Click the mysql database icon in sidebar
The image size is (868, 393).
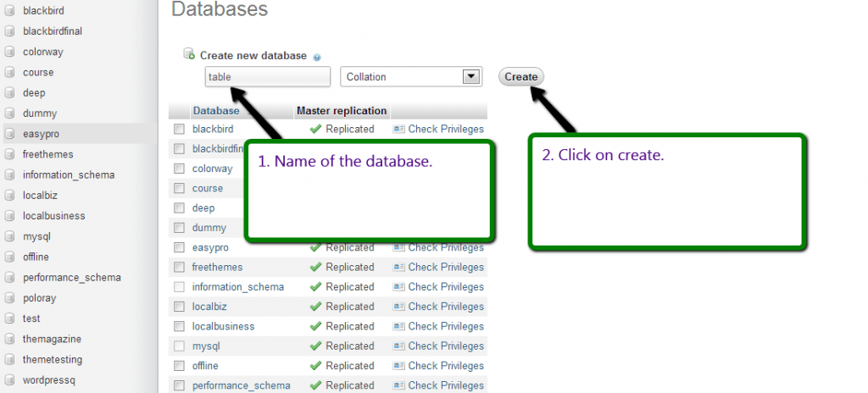10,236
